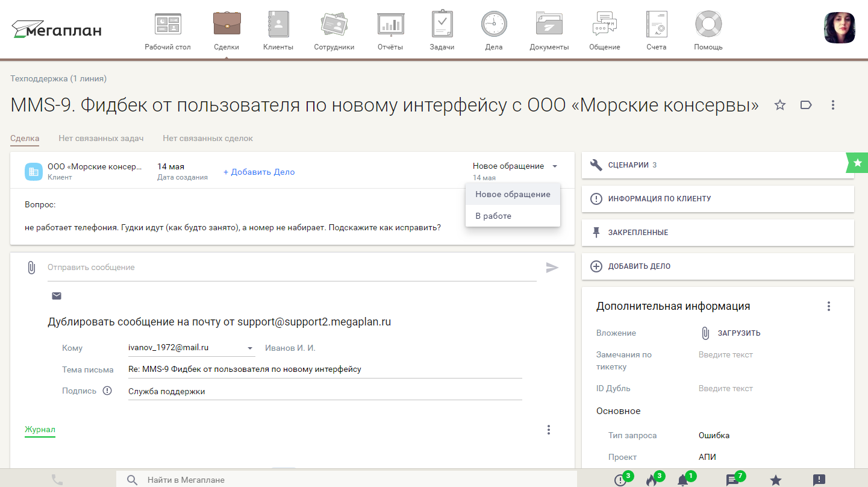Open client ООО «Морские консервы» link

pos(95,166)
